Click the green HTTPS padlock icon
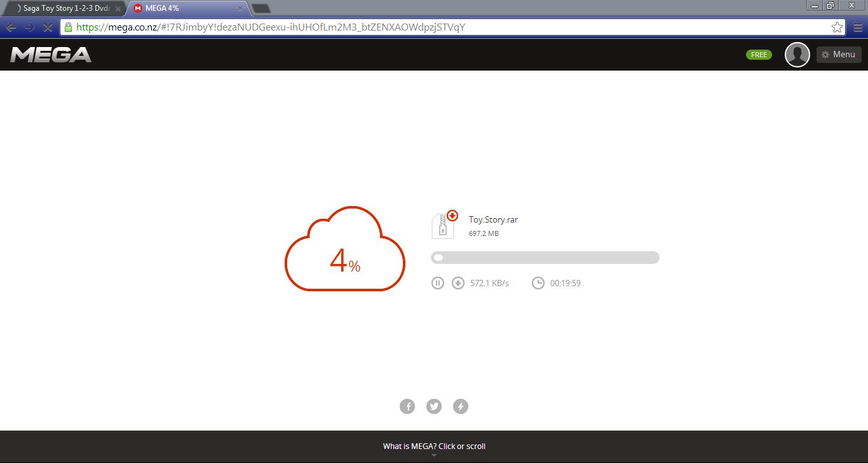The image size is (868, 463). pos(69,27)
